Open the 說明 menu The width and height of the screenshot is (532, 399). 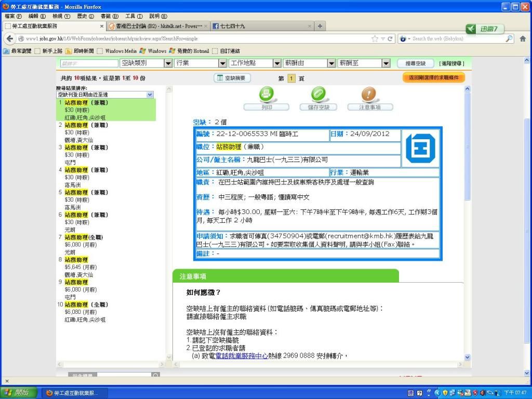(x=158, y=16)
